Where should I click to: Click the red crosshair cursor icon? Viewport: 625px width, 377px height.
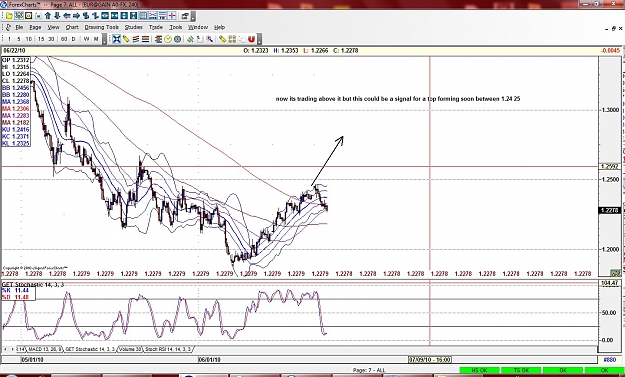(172, 16)
